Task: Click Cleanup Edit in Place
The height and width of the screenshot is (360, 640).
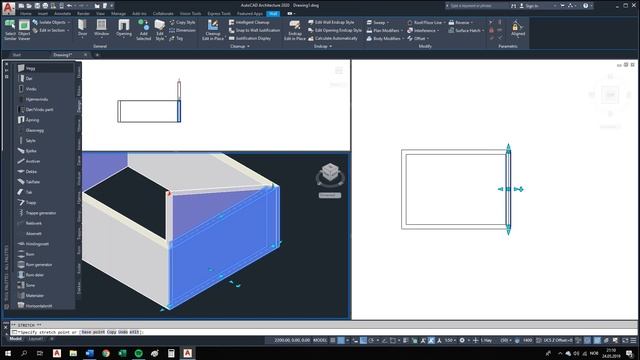Action: (x=213, y=30)
